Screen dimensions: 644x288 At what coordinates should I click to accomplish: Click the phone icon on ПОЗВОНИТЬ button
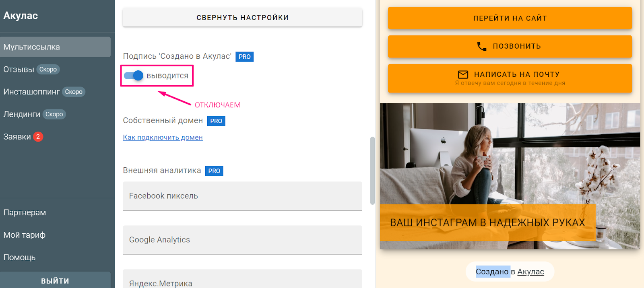(x=481, y=46)
